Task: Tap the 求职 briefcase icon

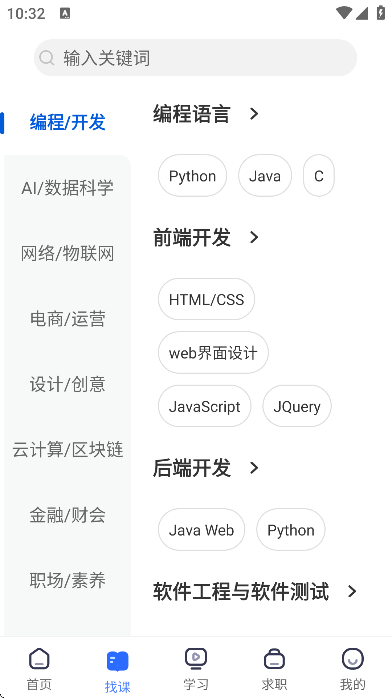Action: (274, 659)
